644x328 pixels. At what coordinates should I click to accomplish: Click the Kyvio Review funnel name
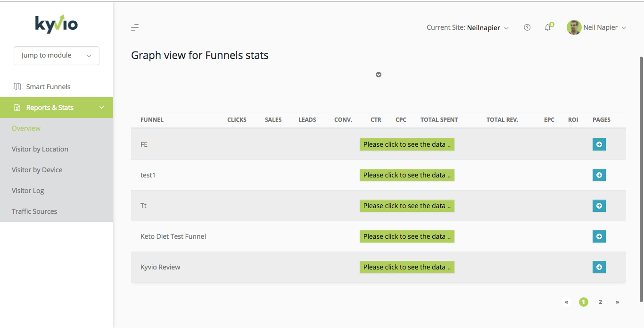[160, 267]
